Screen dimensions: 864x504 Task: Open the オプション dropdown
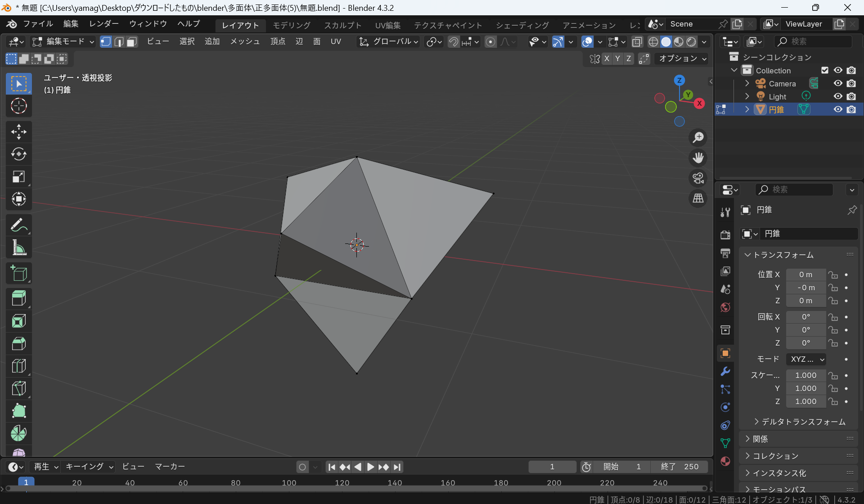coord(682,58)
